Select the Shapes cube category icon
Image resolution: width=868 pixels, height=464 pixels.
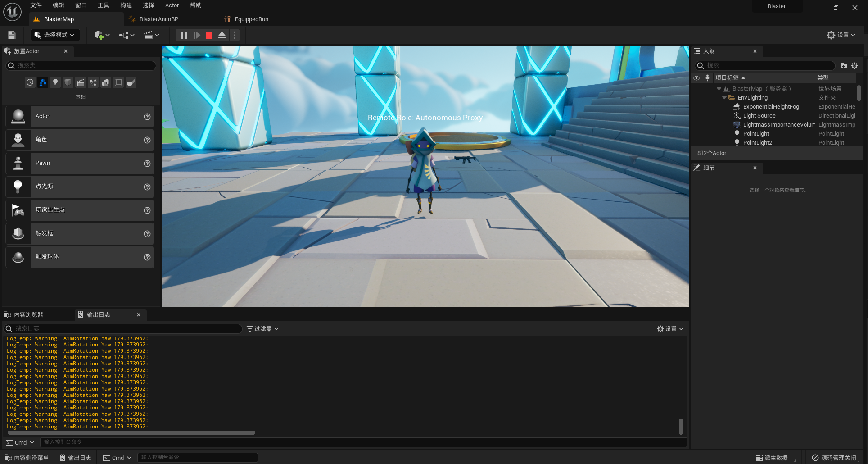[x=68, y=82]
